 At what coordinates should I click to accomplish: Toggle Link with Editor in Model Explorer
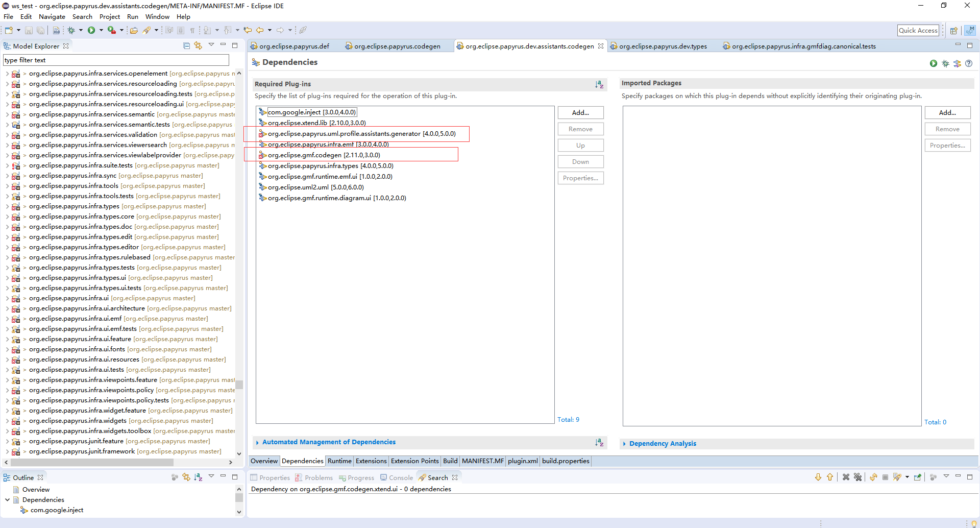coord(198,46)
